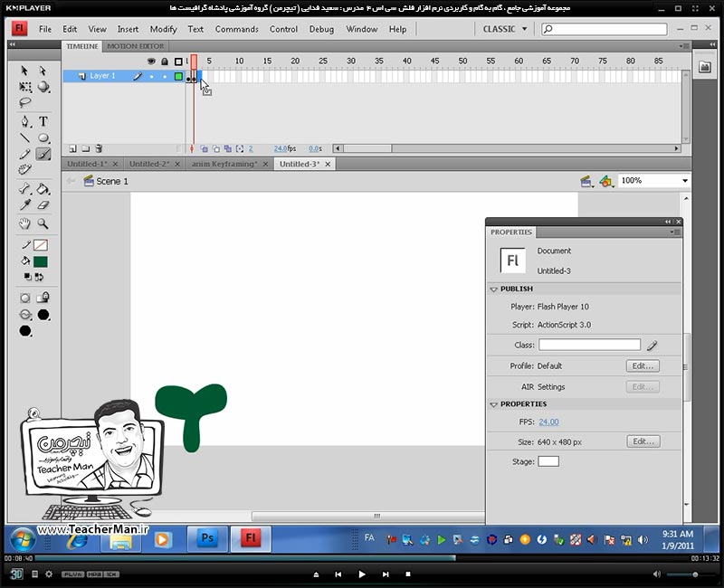The image size is (724, 588).
Task: Open the green fill color swatch
Action: (x=41, y=261)
